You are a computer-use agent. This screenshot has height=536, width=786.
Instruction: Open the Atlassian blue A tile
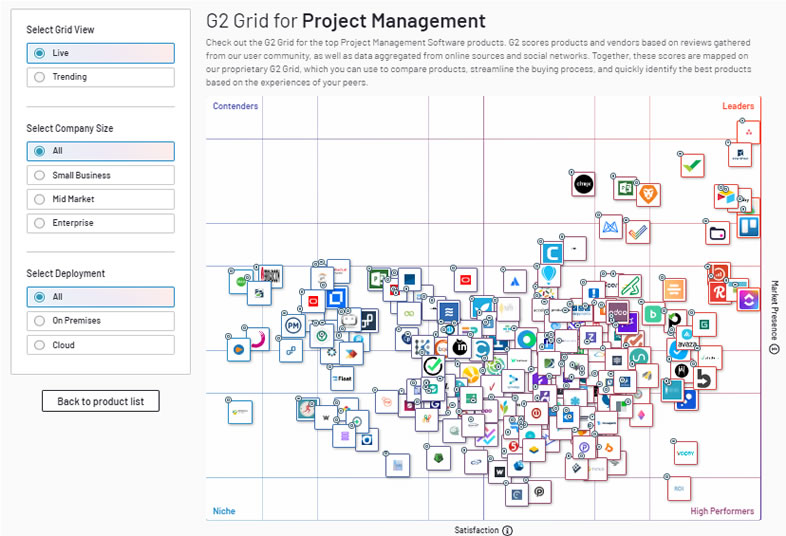pyautogui.click(x=515, y=281)
